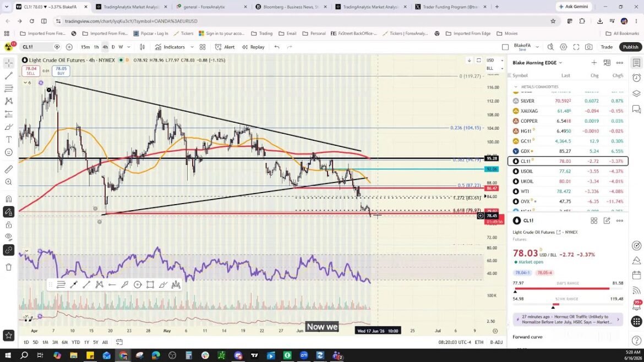The height and width of the screenshot is (362, 644).
Task: Open the Hormuz Oil Traffic news headline
Action: click(567, 319)
